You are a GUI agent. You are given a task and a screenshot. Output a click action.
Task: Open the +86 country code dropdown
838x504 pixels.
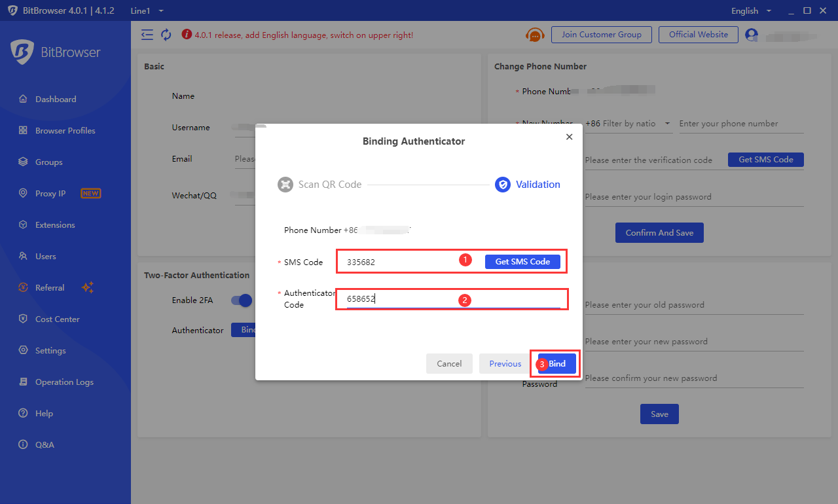628,124
